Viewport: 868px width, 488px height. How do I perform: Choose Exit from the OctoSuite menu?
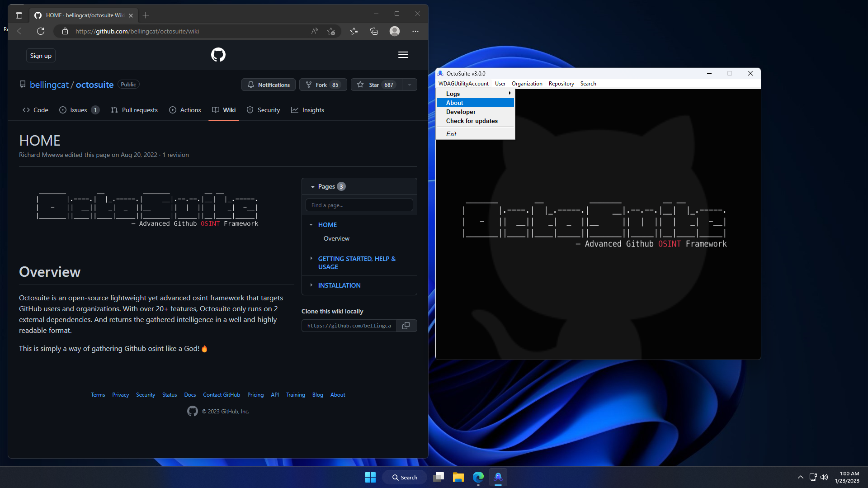click(475, 134)
